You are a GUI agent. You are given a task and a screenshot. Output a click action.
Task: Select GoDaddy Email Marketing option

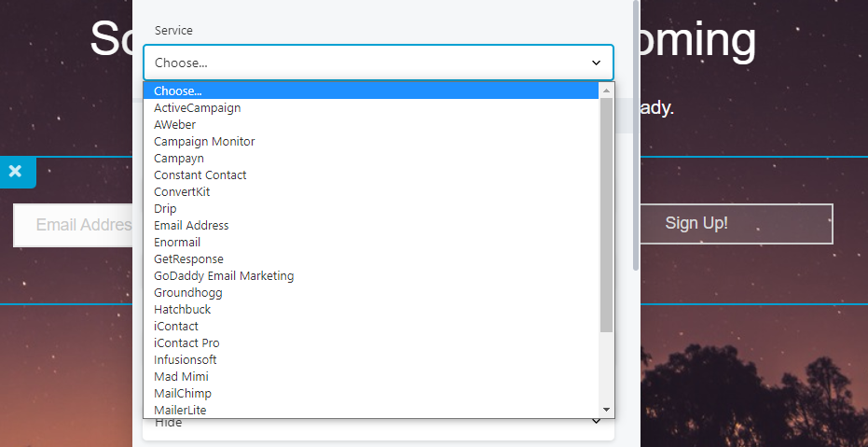click(224, 276)
